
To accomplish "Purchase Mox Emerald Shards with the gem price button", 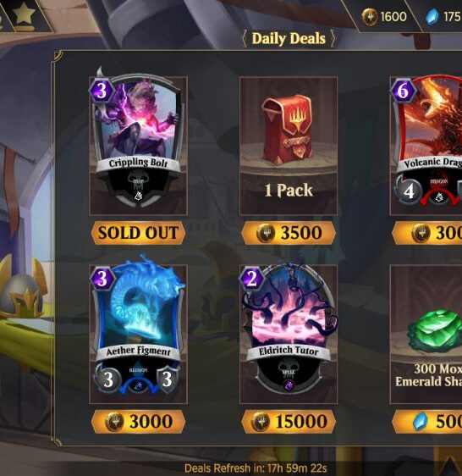I will (x=427, y=421).
